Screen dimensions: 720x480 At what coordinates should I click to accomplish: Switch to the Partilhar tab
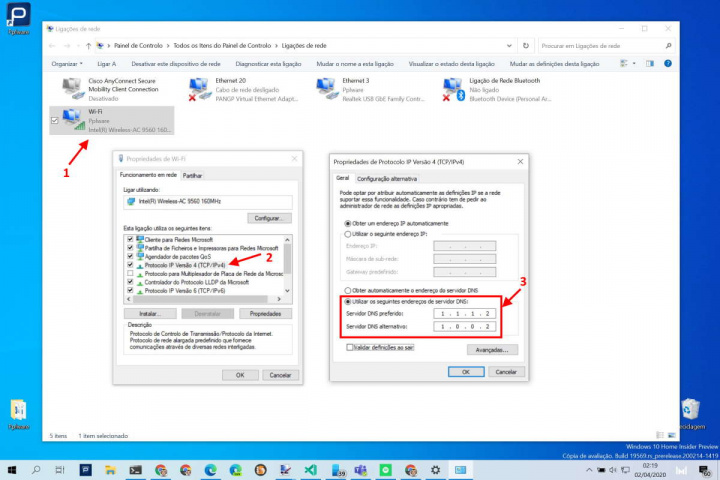point(192,175)
